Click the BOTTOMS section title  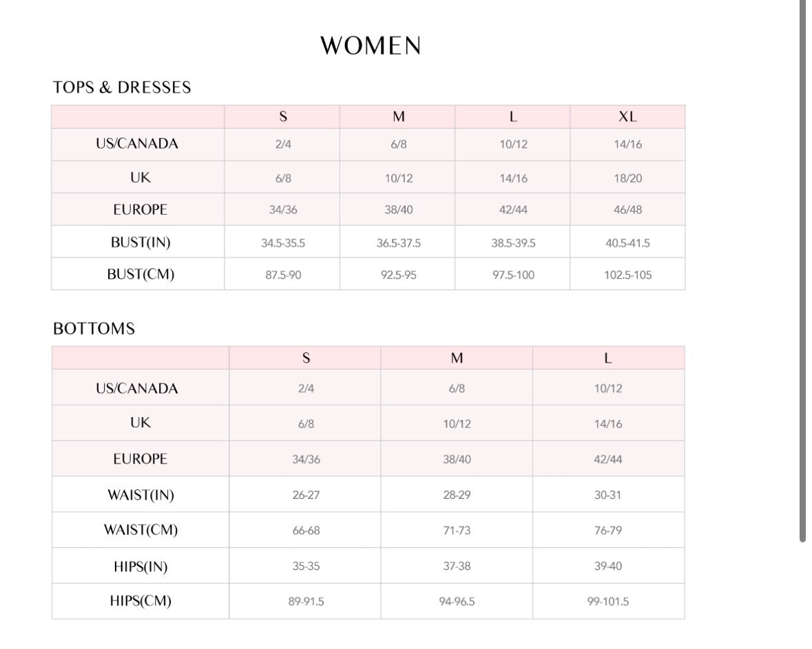[94, 329]
